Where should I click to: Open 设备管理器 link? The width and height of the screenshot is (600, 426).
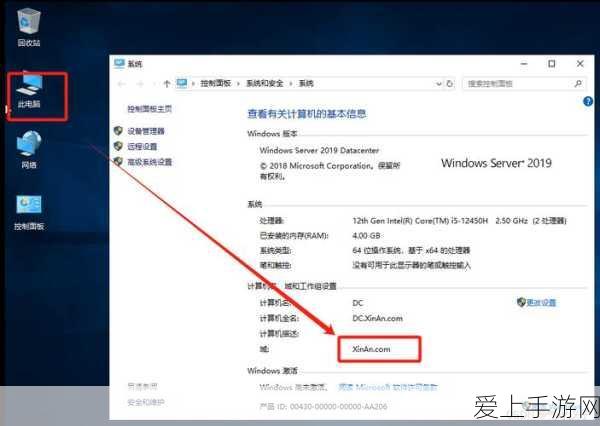(146, 131)
